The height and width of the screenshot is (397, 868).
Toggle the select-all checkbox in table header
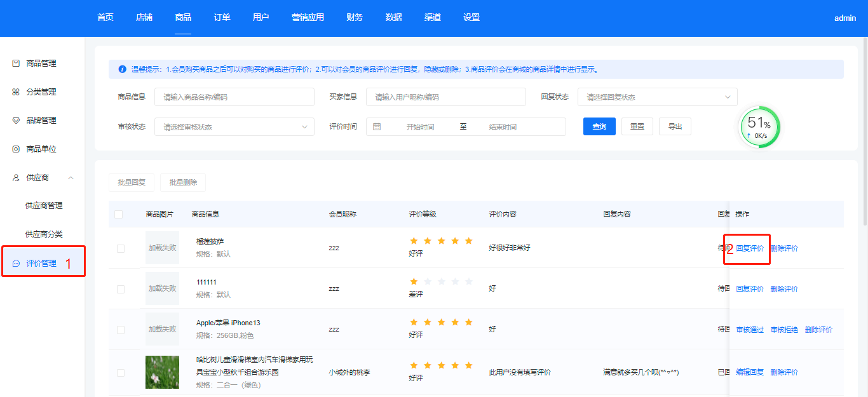119,214
